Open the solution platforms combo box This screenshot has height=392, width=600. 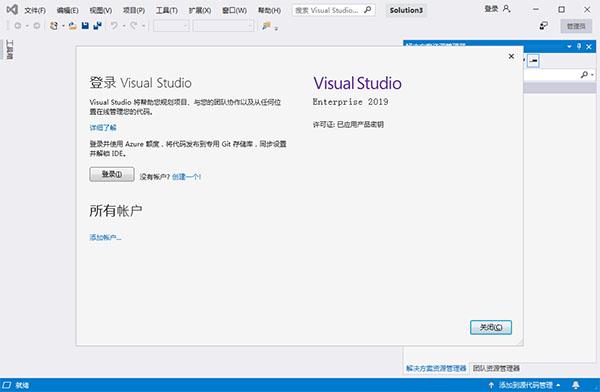223,26
